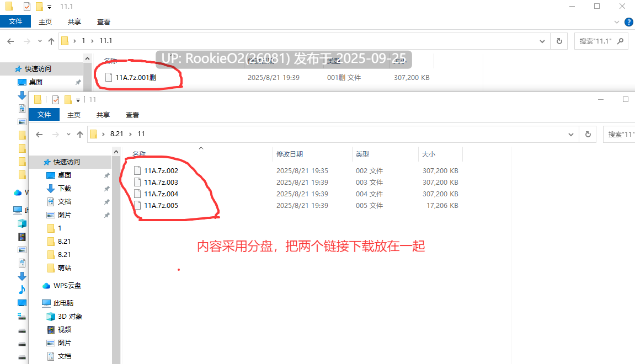Open 3D 对象 in sidebar

click(70, 317)
